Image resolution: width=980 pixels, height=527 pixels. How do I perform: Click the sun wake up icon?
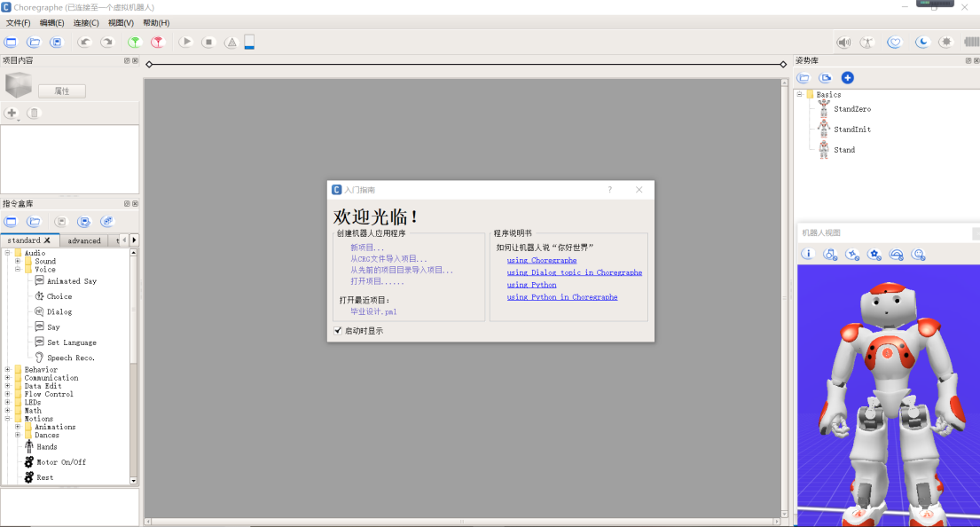[946, 42]
